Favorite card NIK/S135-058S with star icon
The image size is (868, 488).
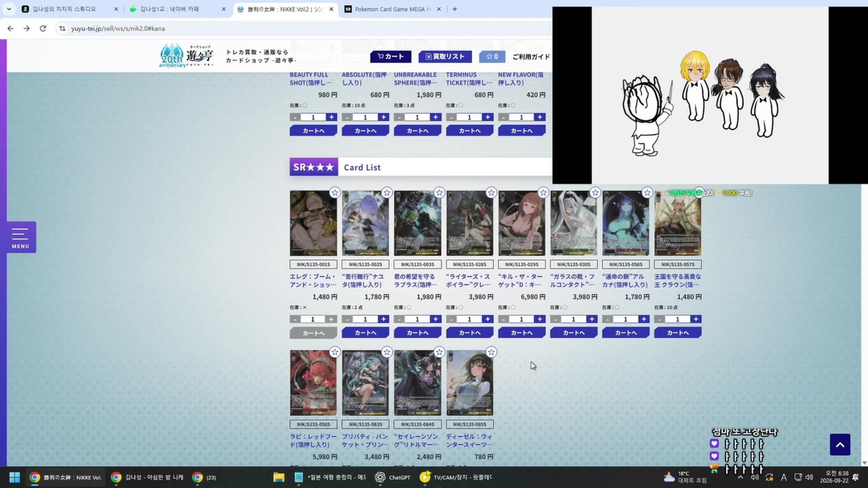pyautogui.click(x=334, y=352)
